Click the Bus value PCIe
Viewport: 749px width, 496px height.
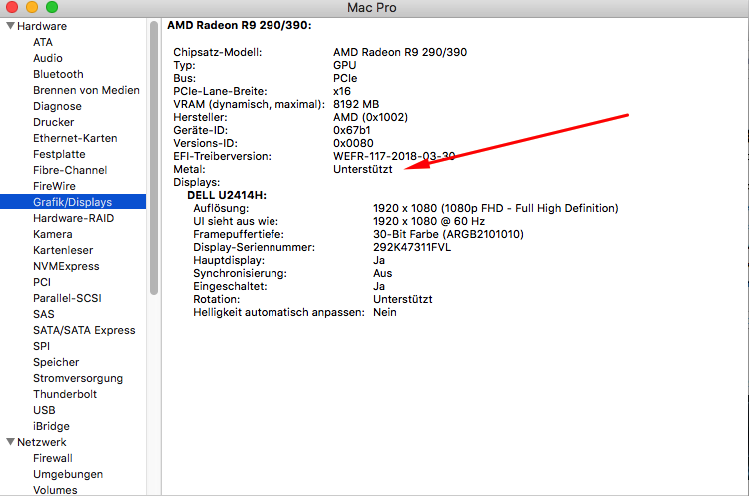(x=345, y=78)
